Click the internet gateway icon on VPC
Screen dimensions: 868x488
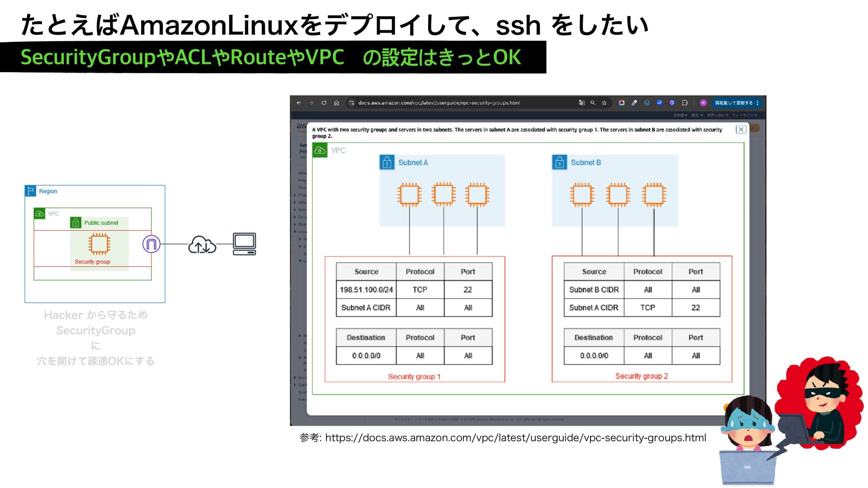coord(151,244)
